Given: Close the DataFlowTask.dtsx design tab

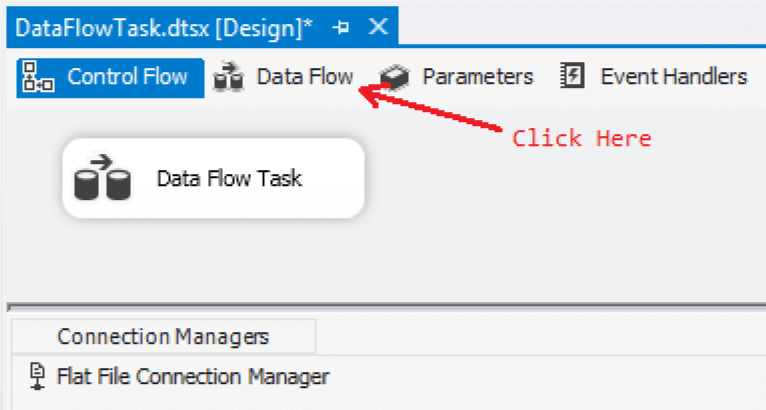Looking at the screenshot, I should [x=377, y=27].
